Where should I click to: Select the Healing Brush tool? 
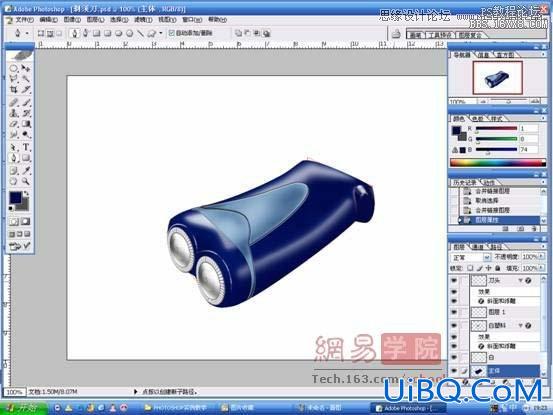pyautogui.click(x=14, y=103)
